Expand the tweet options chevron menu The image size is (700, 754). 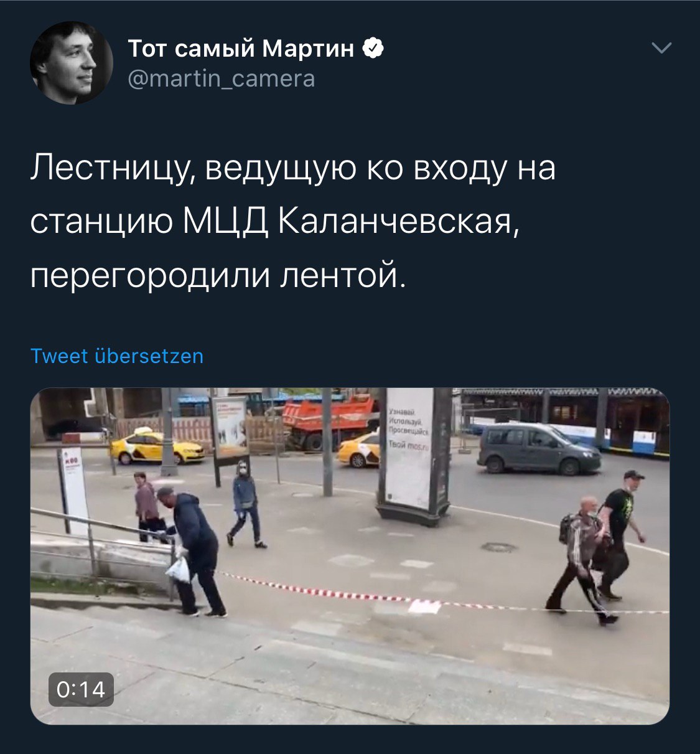click(660, 48)
